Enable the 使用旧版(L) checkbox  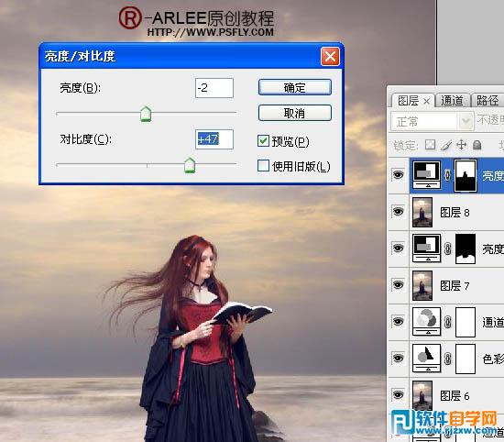click(x=263, y=166)
